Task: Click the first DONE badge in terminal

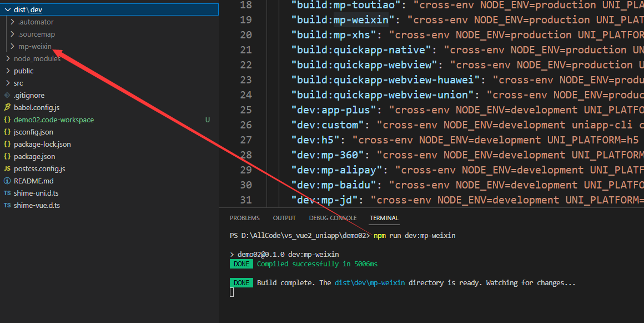Action: [x=241, y=264]
